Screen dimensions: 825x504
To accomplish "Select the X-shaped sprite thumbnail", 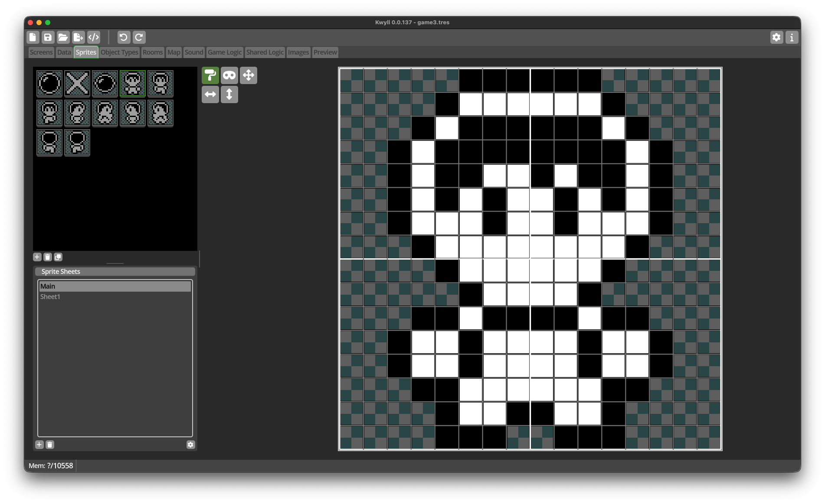I will [x=77, y=83].
